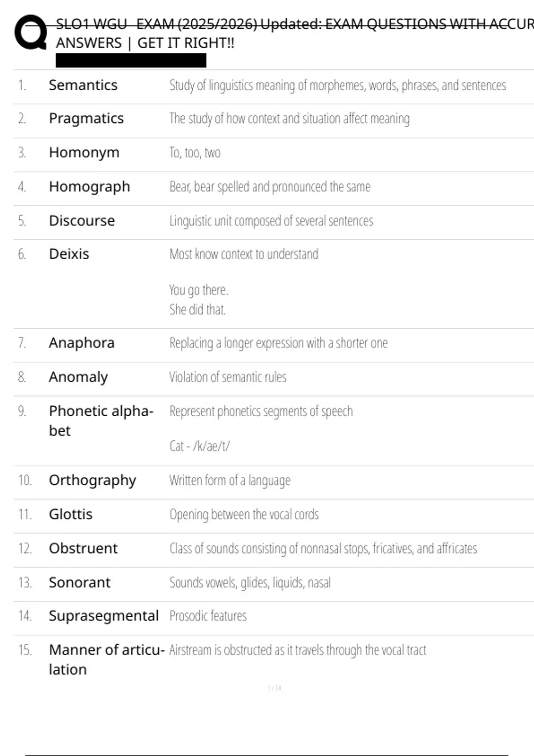
Task: Select the Homonym definition 'To, too, two'
Action: [195, 153]
